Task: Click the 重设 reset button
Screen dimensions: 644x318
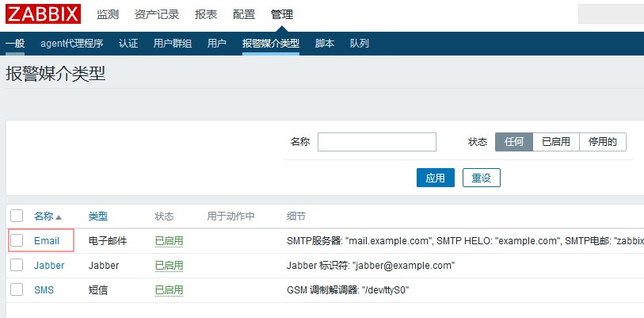Action: (481, 178)
